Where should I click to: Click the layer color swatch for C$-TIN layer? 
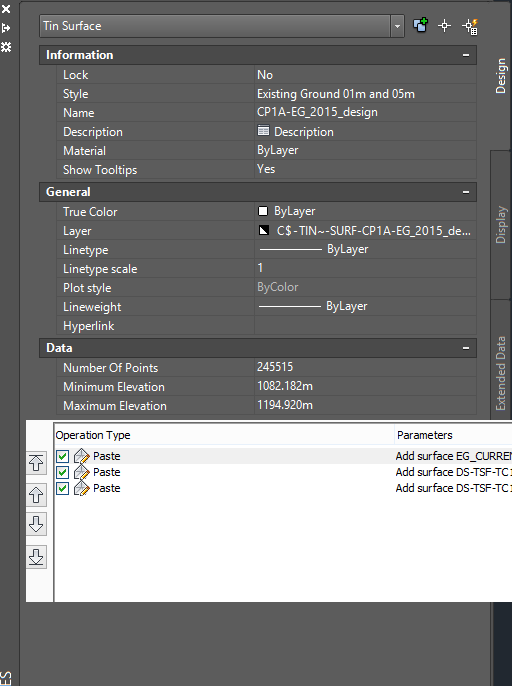[264, 230]
